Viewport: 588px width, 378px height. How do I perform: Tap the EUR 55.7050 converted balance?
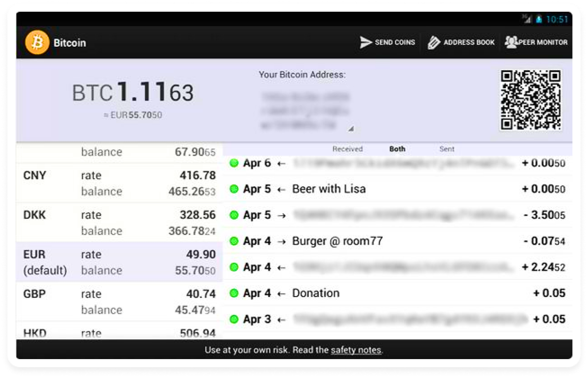[x=133, y=115]
